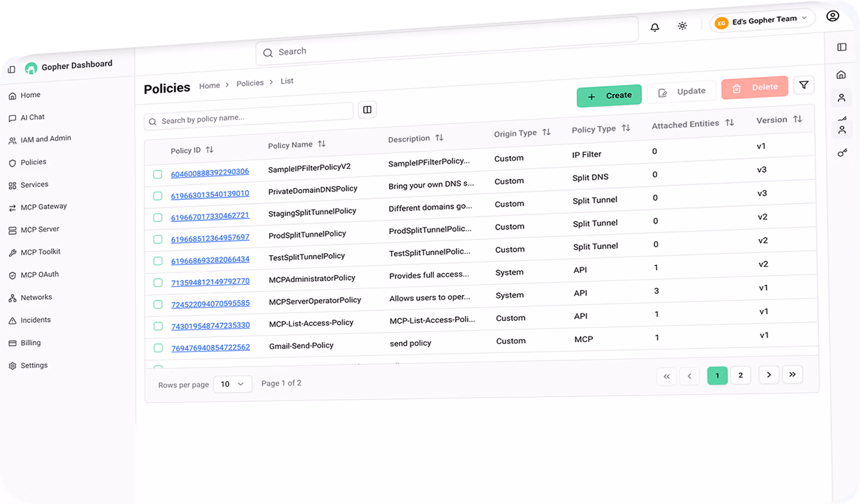Click Search by policy name field
The height and width of the screenshot is (504, 860).
tap(249, 117)
